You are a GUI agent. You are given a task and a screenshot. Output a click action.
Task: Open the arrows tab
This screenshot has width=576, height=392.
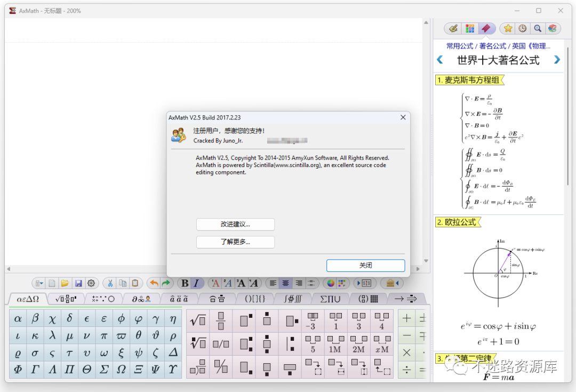(405, 299)
